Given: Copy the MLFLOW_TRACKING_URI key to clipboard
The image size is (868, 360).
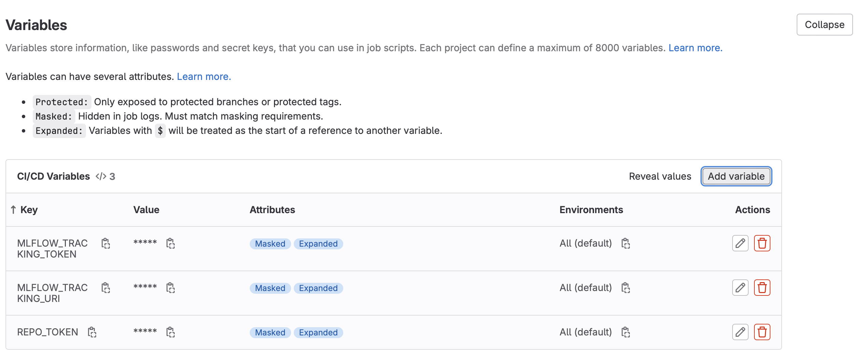Looking at the screenshot, I should [x=105, y=288].
